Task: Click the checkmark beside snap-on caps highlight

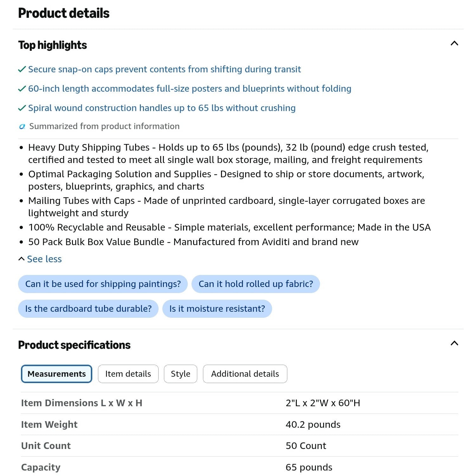Action: 22,69
